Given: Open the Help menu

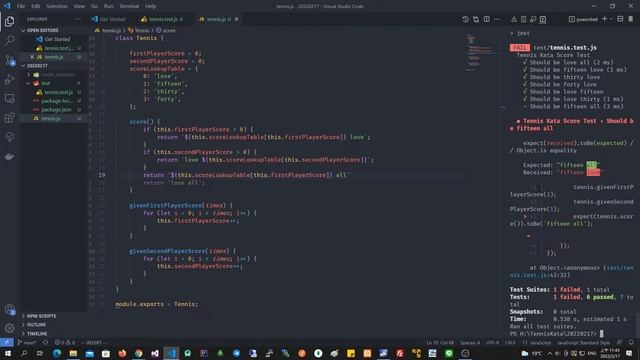Looking at the screenshot, I should pyautogui.click(x=151, y=6).
